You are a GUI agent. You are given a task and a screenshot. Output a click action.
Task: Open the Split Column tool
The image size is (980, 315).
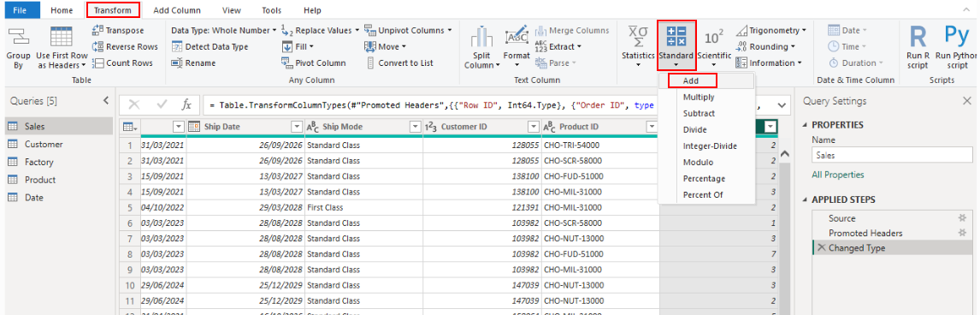click(481, 48)
